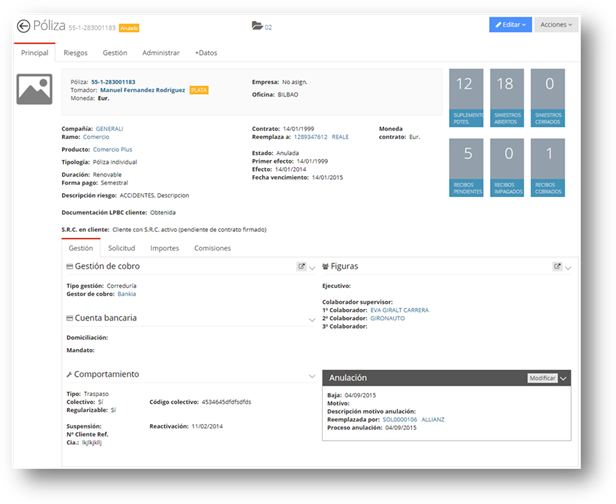The height and width of the screenshot is (504, 616).
Task: Open the policy image placeholder thumbnail
Action: pyautogui.click(x=34, y=89)
